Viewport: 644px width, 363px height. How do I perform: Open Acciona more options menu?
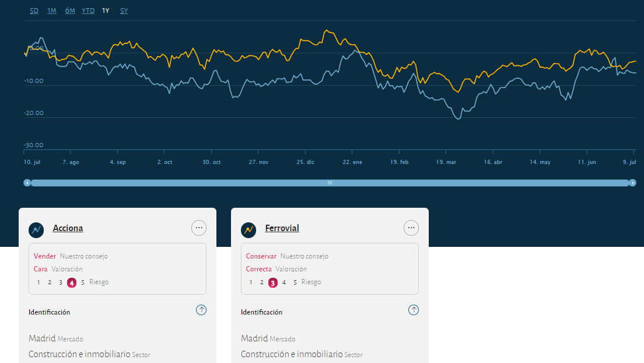point(199,228)
